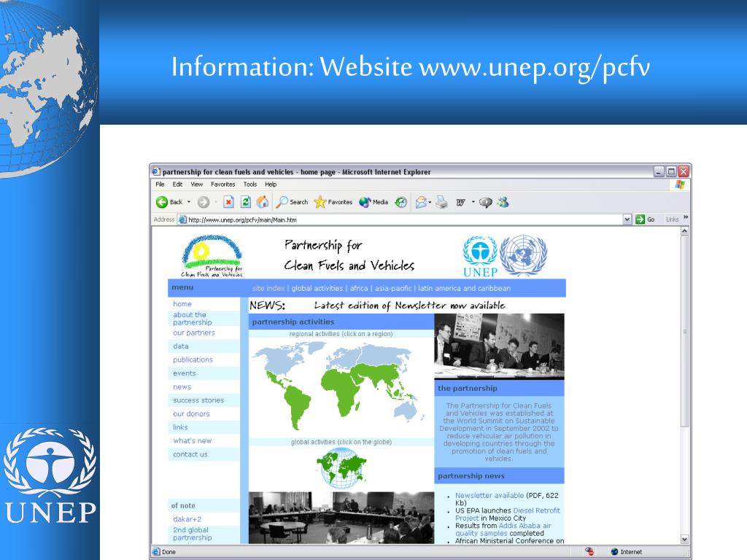
Task: Expand the Links toolbar chevron
Action: pos(686,217)
